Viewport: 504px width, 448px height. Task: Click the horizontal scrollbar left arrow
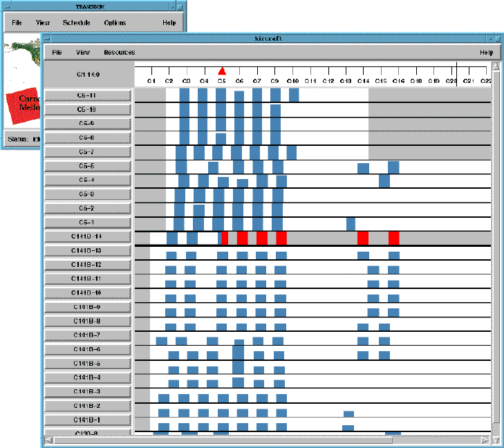point(48,439)
